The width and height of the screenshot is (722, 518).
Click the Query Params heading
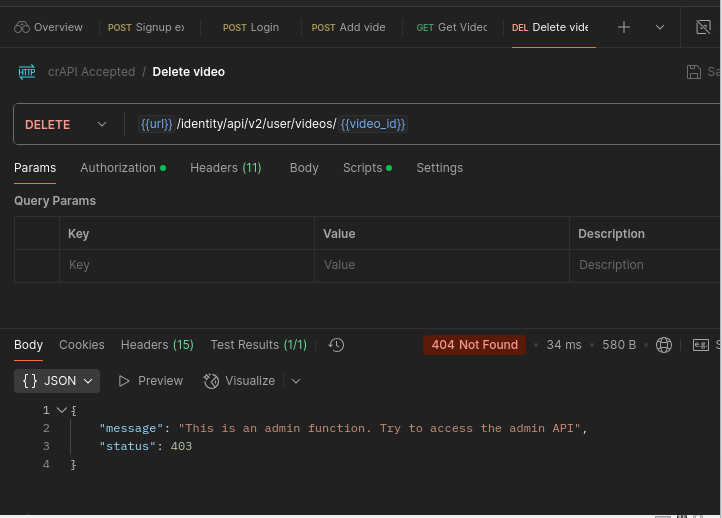pos(55,201)
